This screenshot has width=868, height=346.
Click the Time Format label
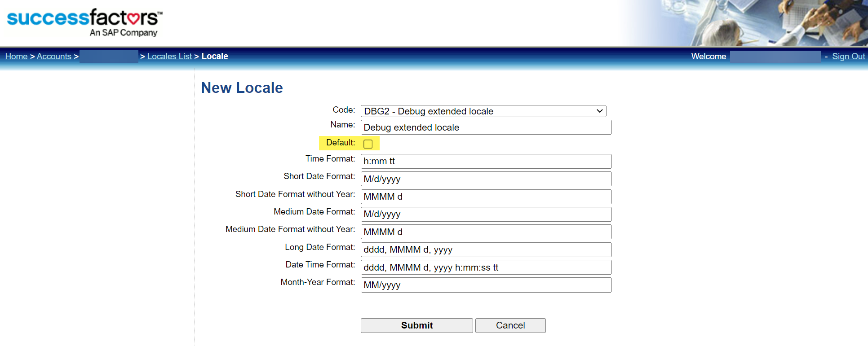pos(330,159)
